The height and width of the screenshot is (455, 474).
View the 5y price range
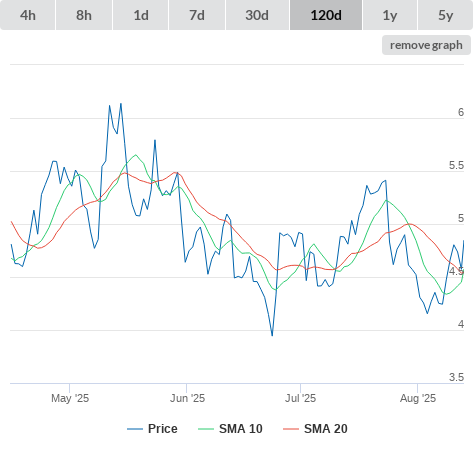(x=445, y=15)
